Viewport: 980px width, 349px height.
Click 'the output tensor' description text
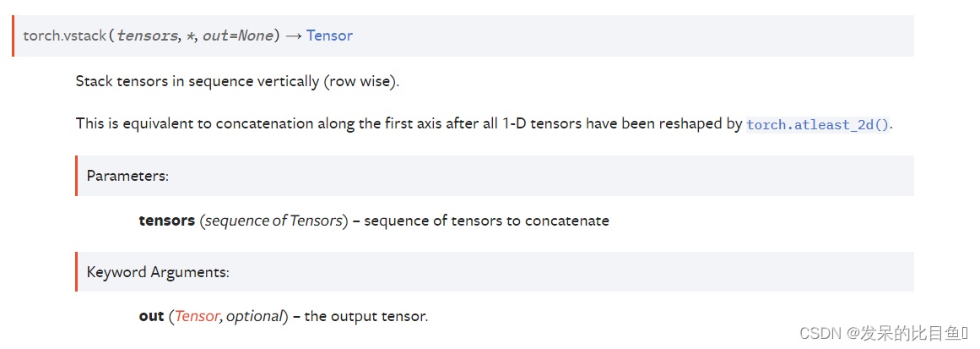[x=366, y=317]
